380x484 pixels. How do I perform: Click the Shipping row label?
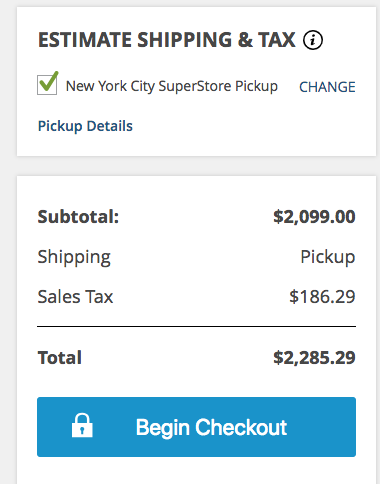(x=74, y=257)
